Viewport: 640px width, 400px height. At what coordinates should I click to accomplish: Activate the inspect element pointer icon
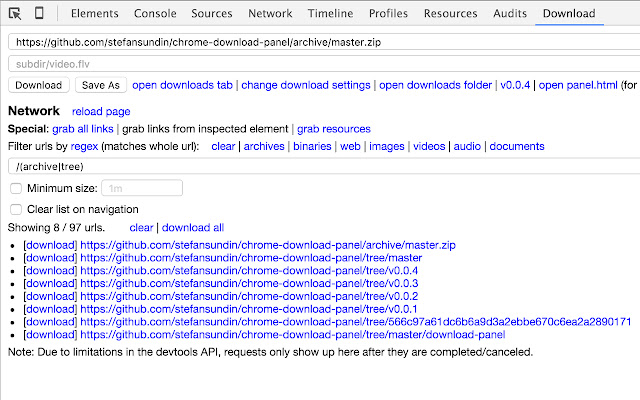(15, 13)
